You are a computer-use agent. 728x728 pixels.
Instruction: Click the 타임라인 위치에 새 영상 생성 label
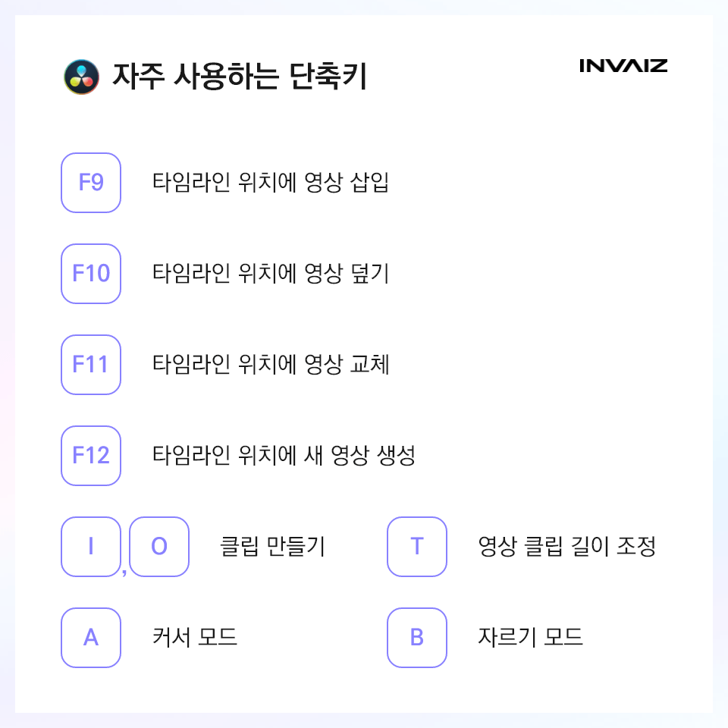(x=284, y=455)
